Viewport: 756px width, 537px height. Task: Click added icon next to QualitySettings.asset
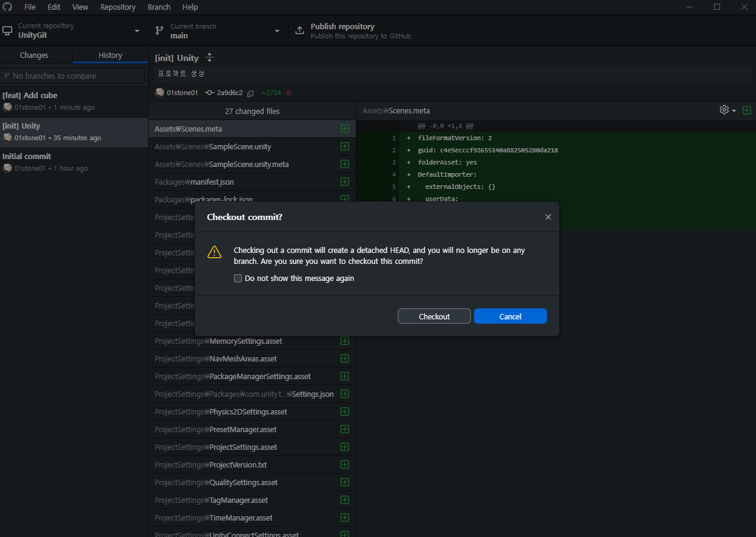click(345, 482)
